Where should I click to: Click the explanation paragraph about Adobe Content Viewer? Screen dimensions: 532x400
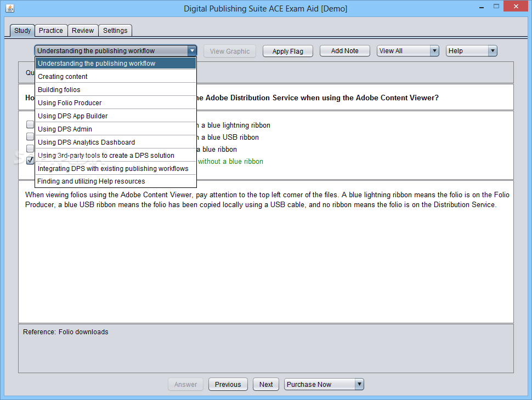point(267,199)
